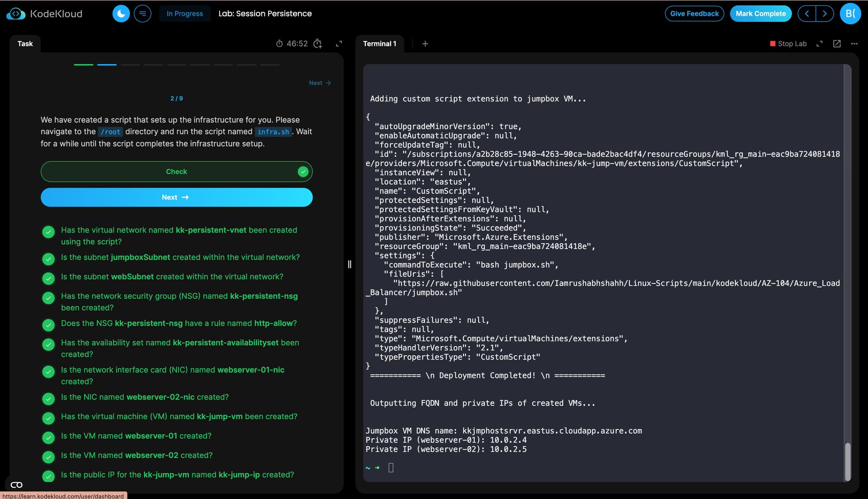Click second blue progress step segment
Image resolution: width=868 pixels, height=499 pixels.
point(107,65)
